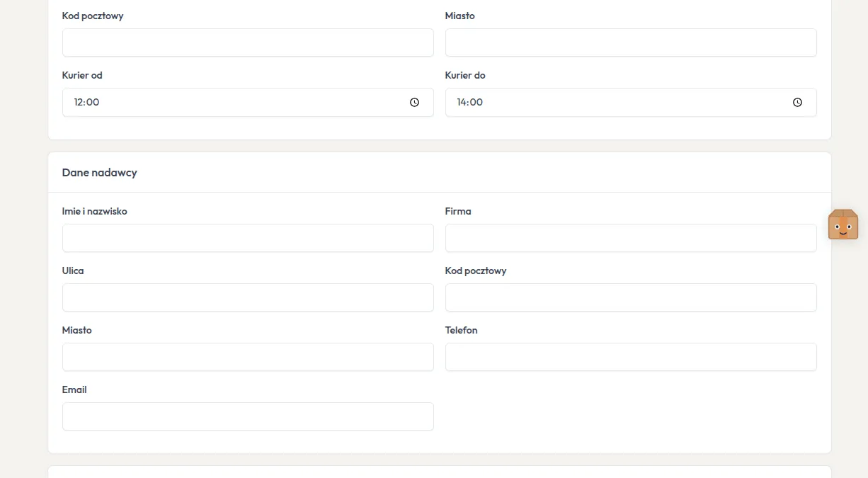Select the Telefon label

click(x=462, y=330)
